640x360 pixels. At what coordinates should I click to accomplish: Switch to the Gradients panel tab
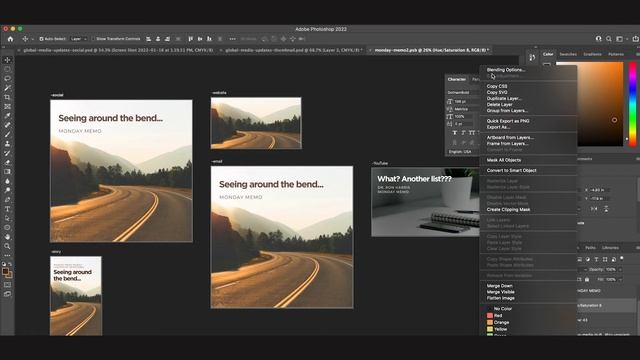click(x=592, y=54)
